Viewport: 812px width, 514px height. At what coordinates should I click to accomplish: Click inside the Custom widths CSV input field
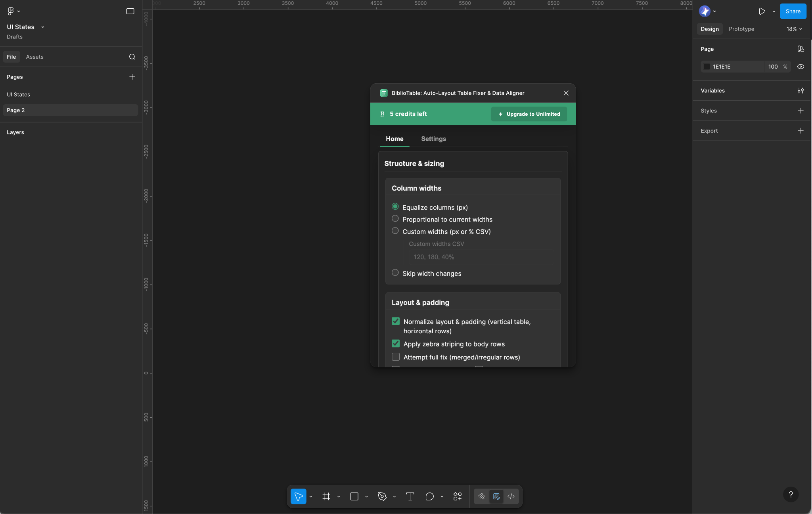tap(480, 257)
